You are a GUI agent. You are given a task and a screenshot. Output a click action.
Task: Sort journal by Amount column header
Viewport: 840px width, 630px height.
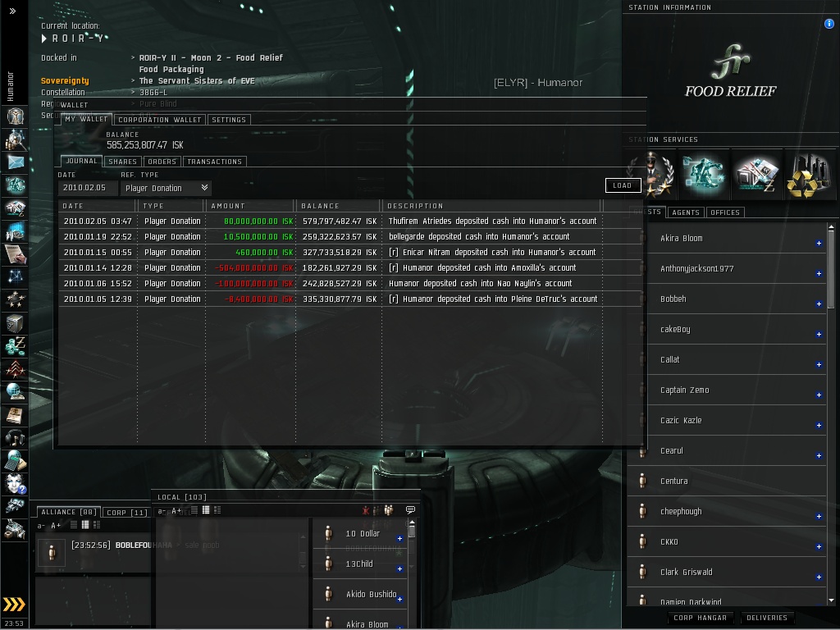pos(250,206)
